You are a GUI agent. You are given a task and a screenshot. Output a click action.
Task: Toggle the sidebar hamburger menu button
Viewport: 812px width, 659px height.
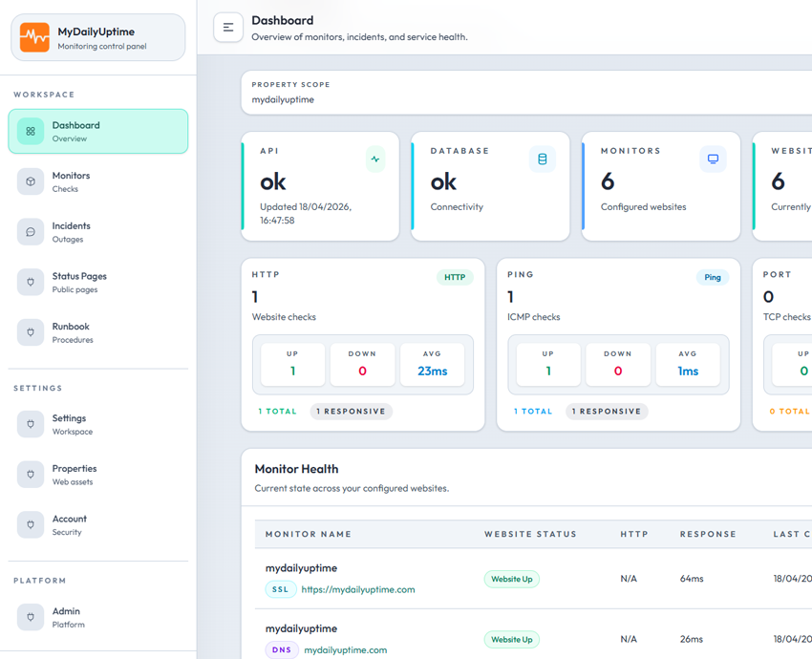pyautogui.click(x=228, y=28)
